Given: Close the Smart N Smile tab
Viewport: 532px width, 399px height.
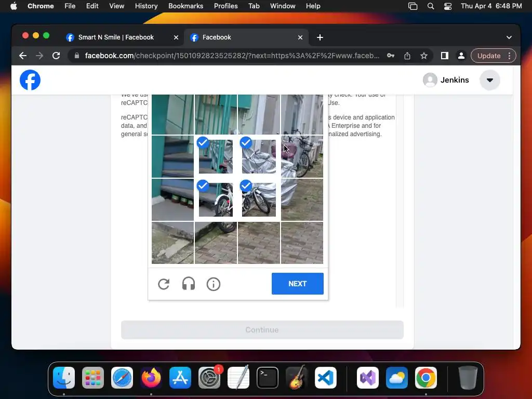Looking at the screenshot, I should pyautogui.click(x=176, y=37).
